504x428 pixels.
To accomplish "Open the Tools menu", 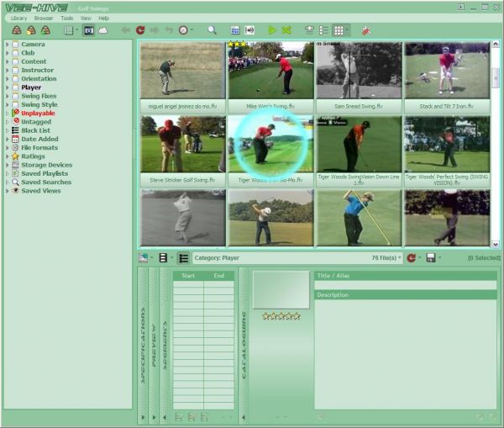I will click(x=66, y=18).
